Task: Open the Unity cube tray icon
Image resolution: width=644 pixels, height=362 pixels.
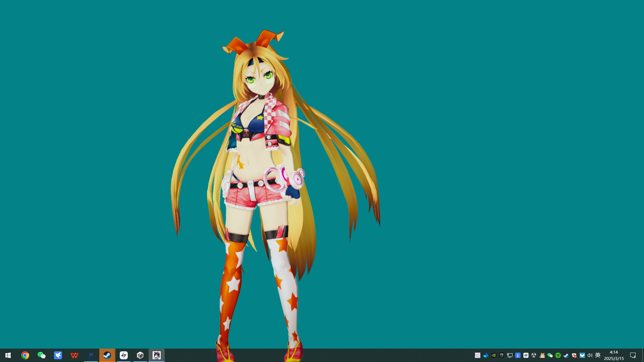Action: point(534,355)
